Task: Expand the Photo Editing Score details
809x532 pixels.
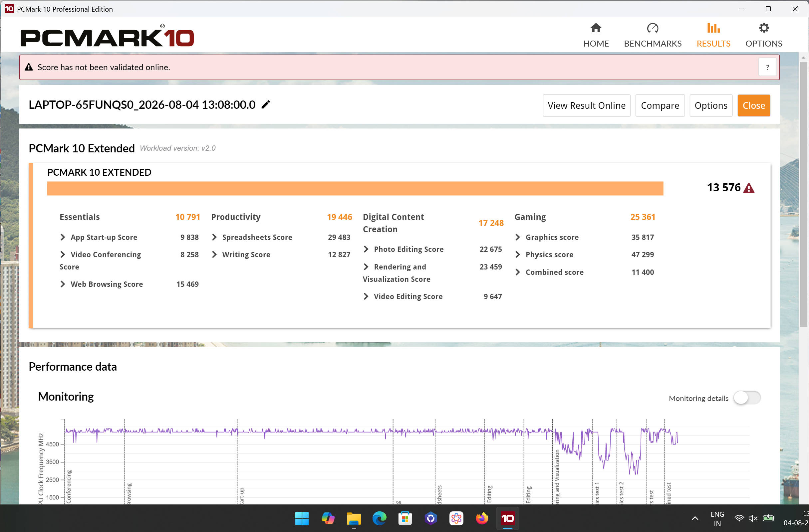Action: pos(366,249)
